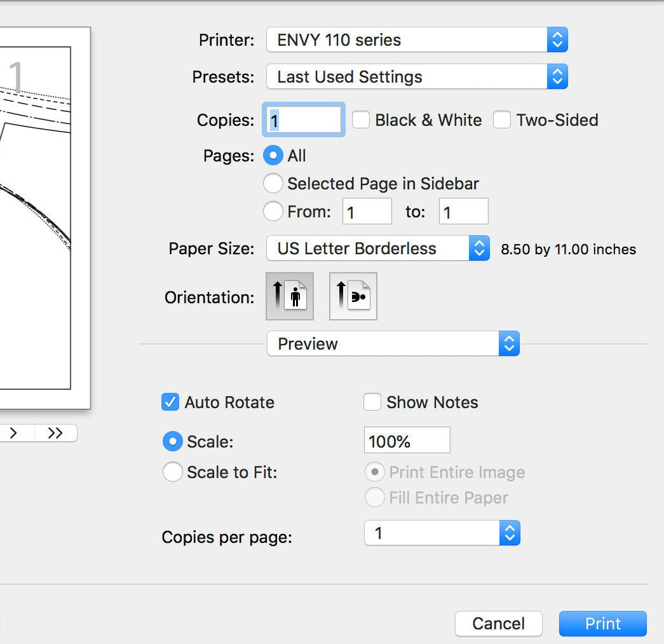Open the Printer dropdown ENVY 110 series
Screen dimensions: 664x644
click(416, 40)
